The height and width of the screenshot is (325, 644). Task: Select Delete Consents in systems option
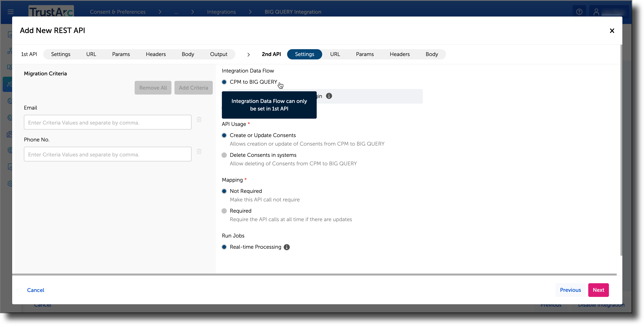click(224, 155)
